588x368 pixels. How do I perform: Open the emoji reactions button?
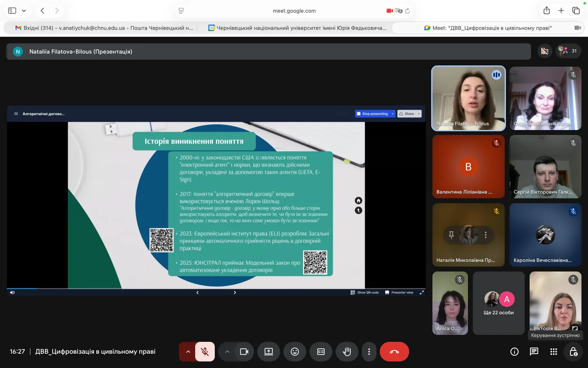pyautogui.click(x=295, y=352)
